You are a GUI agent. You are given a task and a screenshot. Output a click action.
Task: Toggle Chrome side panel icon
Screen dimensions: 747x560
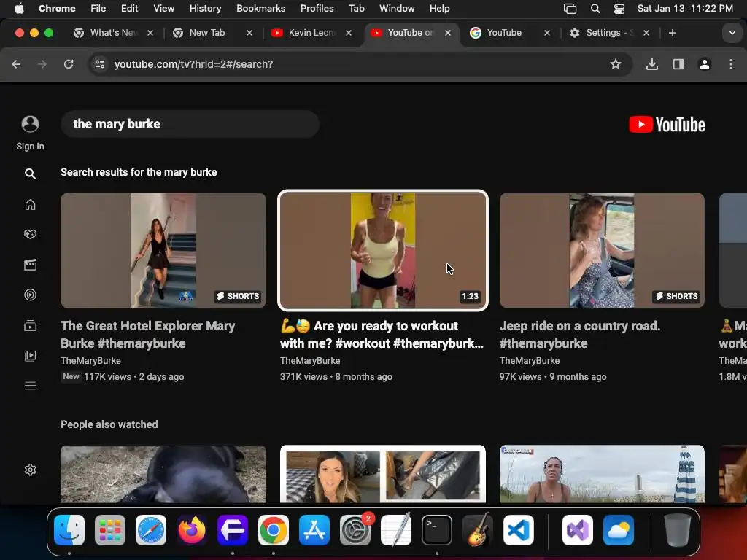(x=678, y=64)
